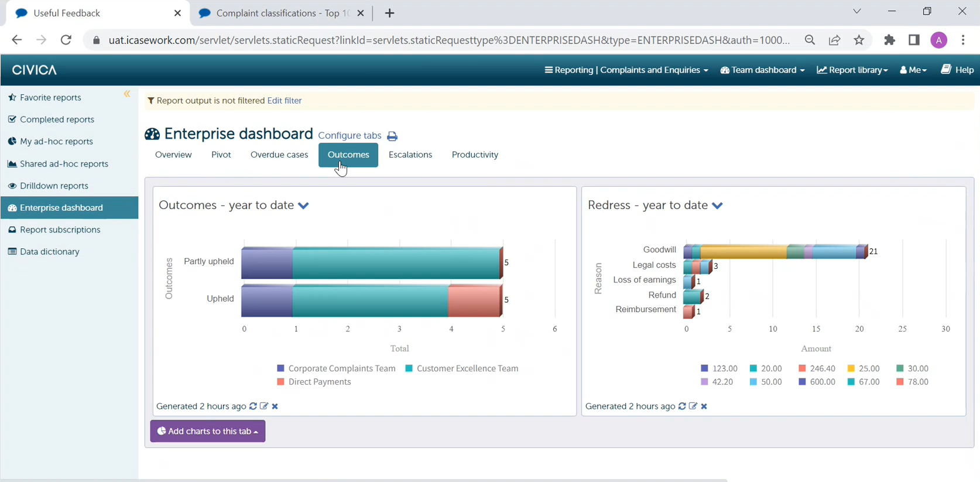
Task: Open the Help link
Action: [x=957, y=70]
